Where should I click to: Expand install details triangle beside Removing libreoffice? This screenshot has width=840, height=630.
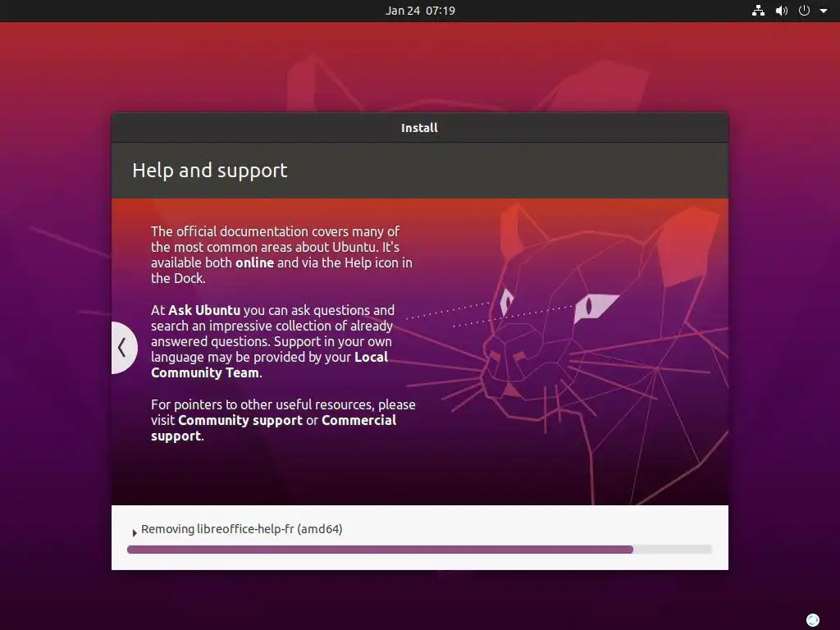[x=135, y=532]
